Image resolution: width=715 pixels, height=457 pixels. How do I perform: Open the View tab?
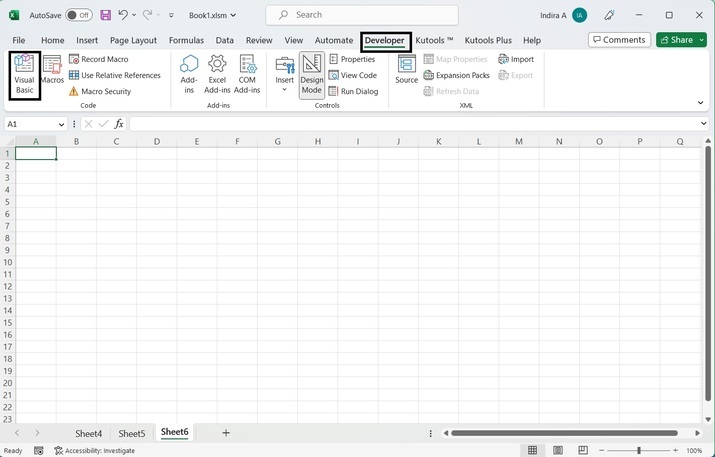point(294,40)
